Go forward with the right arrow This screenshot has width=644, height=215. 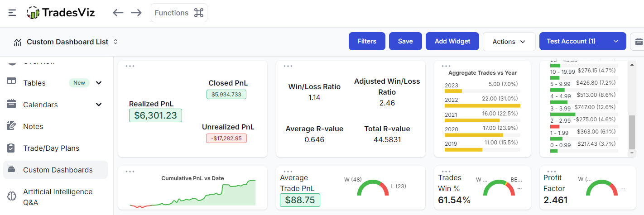(136, 13)
